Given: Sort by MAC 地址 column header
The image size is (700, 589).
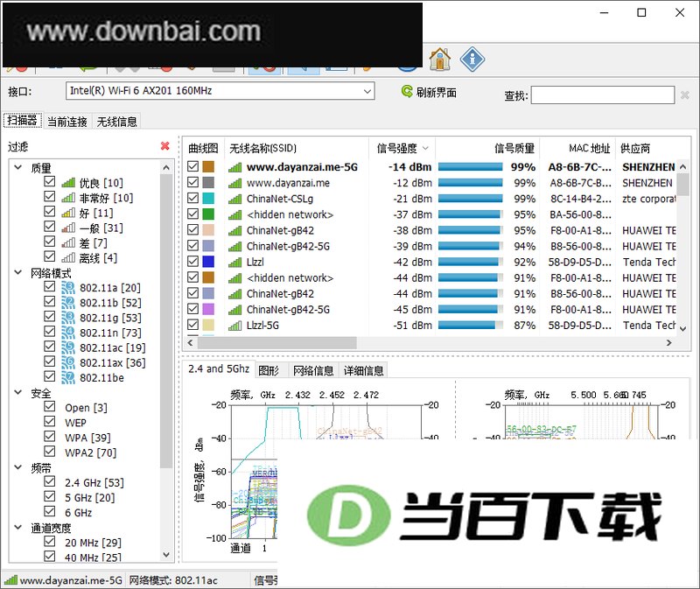Looking at the screenshot, I should pyautogui.click(x=577, y=148).
